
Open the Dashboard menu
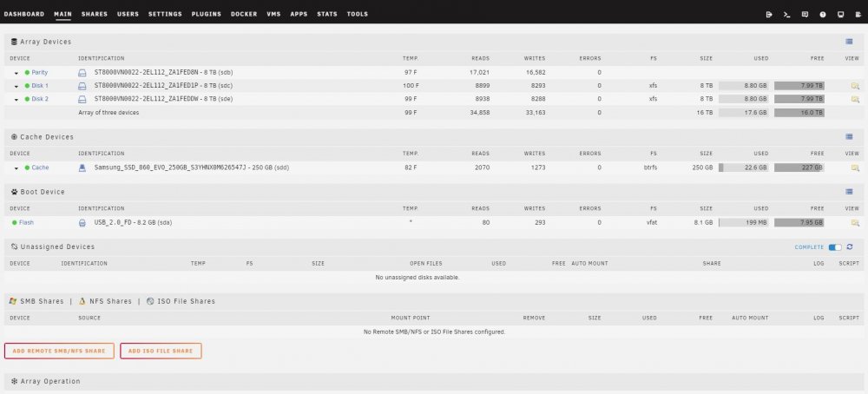(23, 15)
